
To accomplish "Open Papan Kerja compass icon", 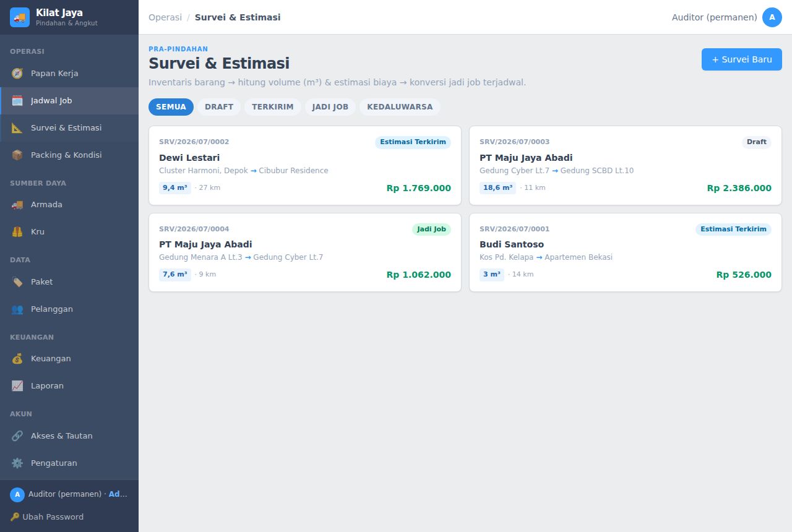I will [17, 74].
